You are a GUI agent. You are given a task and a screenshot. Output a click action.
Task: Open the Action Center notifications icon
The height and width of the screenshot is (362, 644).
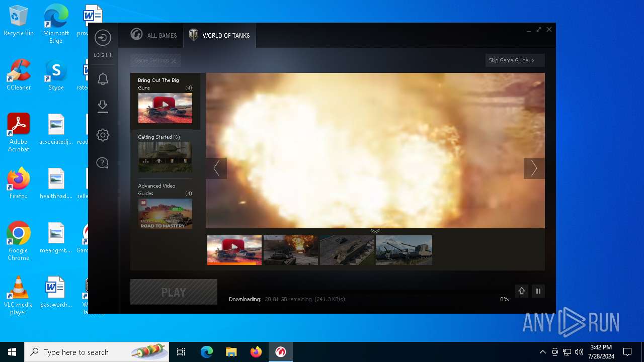coord(627,352)
